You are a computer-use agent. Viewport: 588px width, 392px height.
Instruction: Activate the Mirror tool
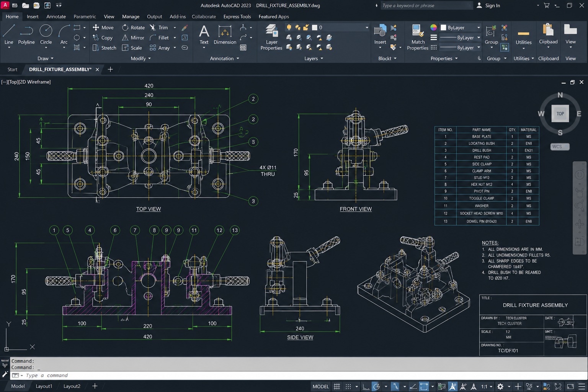pyautogui.click(x=133, y=38)
